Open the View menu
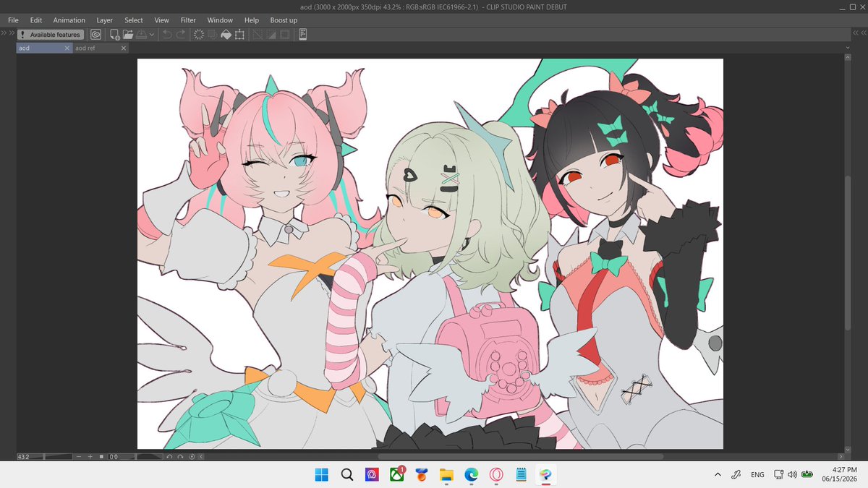 click(x=161, y=20)
